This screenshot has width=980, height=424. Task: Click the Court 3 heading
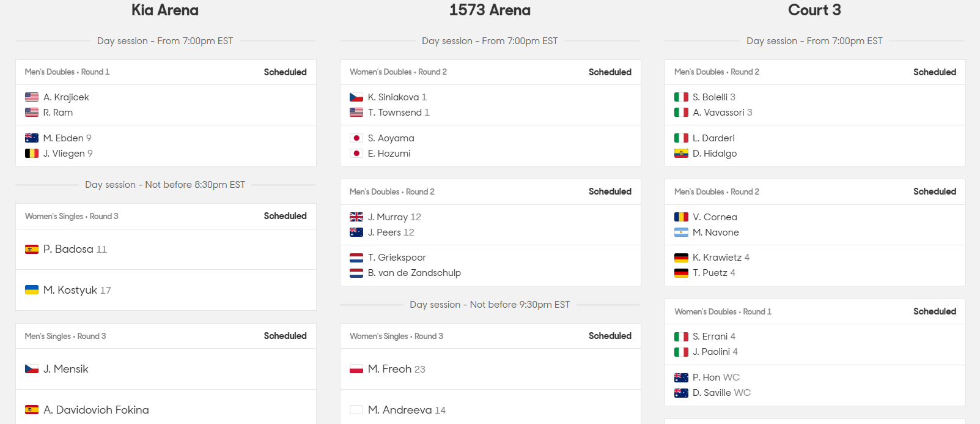[814, 10]
